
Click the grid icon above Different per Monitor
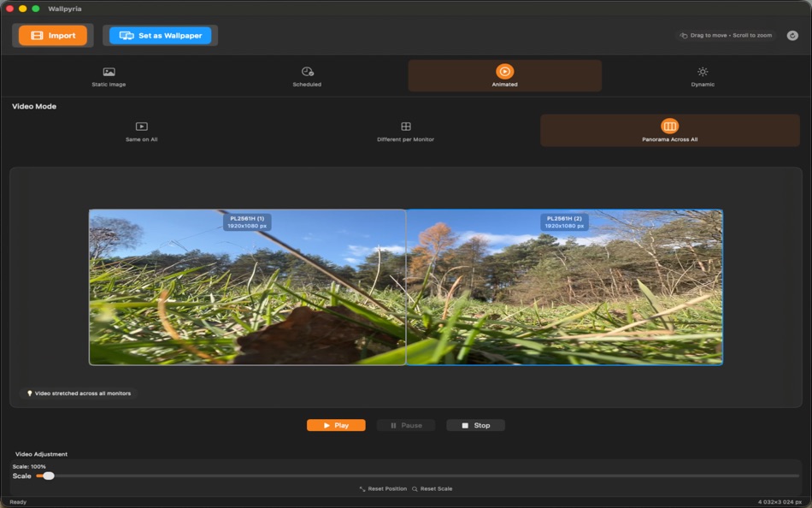point(406,127)
